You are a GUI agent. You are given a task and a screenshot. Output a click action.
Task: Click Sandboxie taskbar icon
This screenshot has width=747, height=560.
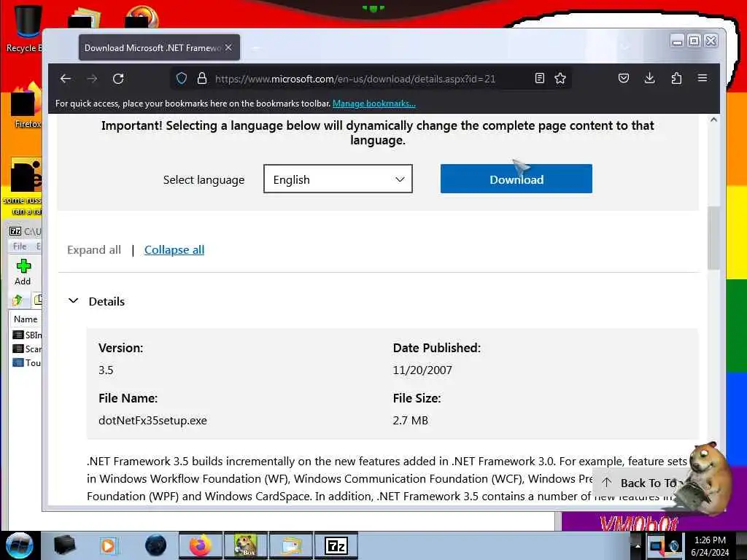click(x=245, y=545)
